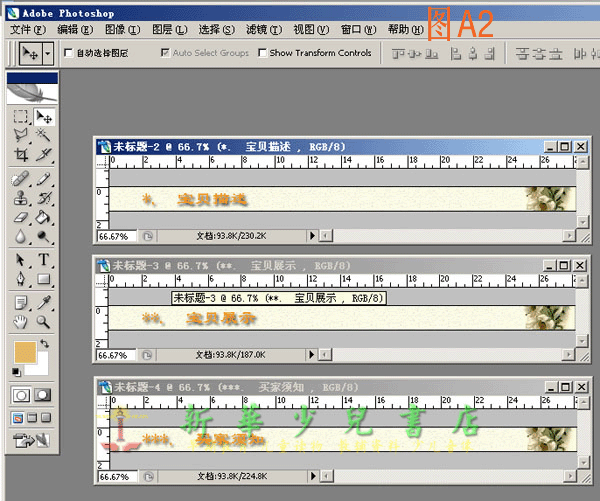
Task: Switch to Quick Mask Mode editing
Action: tap(42, 395)
